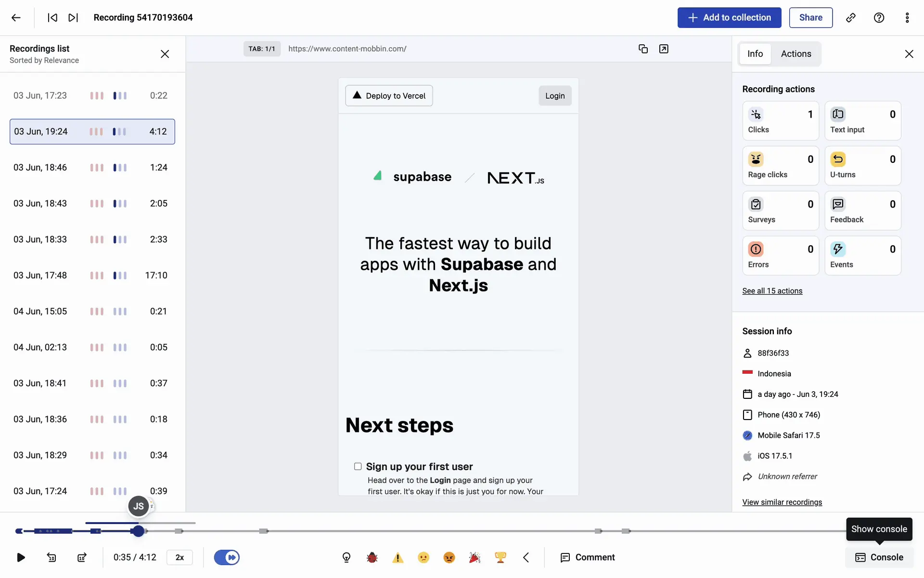Add the warning triangle reaction

(398, 557)
